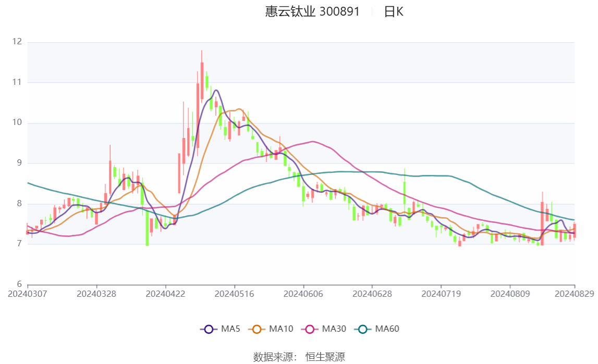Click x-axis date label 20240516
Image resolution: width=598 pixels, height=364 pixels.
(234, 294)
